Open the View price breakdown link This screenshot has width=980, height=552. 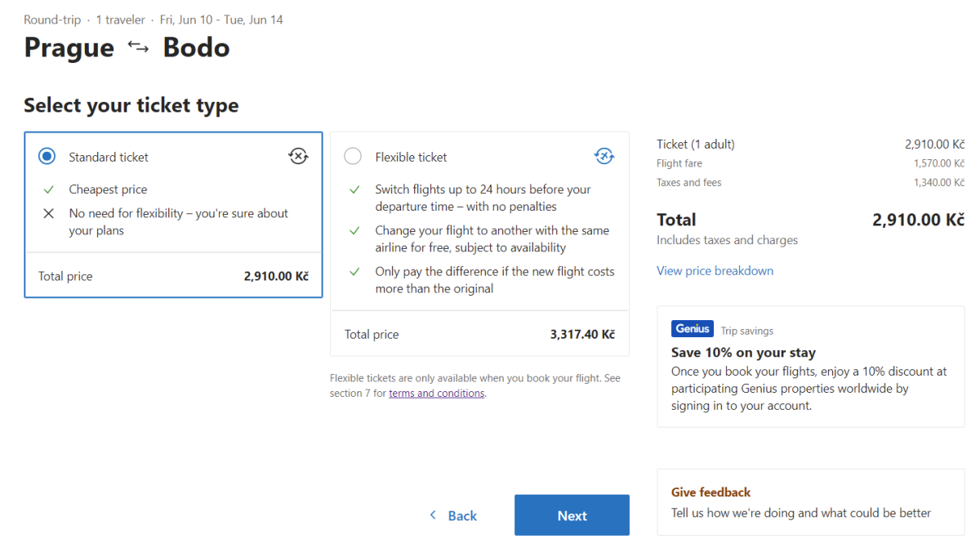(x=715, y=271)
